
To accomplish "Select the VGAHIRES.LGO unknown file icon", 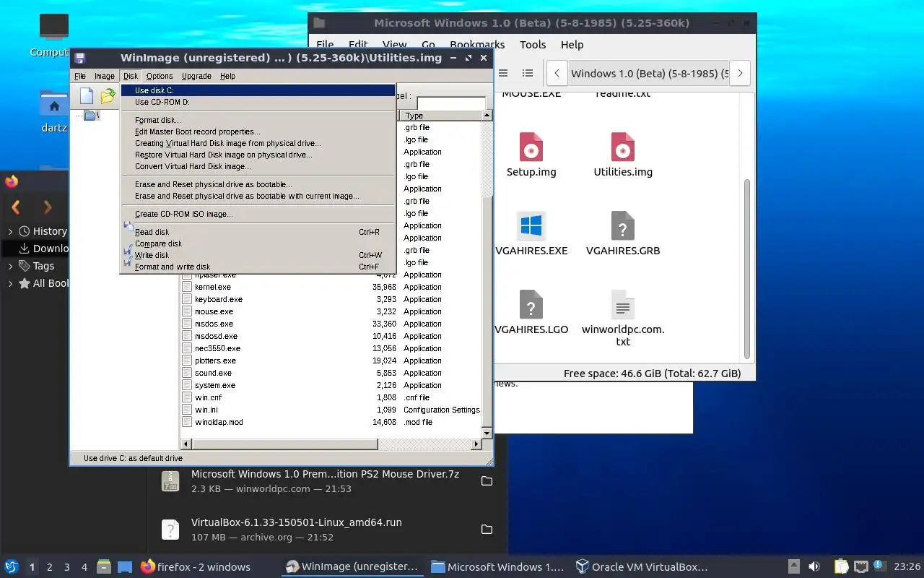I will pyautogui.click(x=531, y=304).
